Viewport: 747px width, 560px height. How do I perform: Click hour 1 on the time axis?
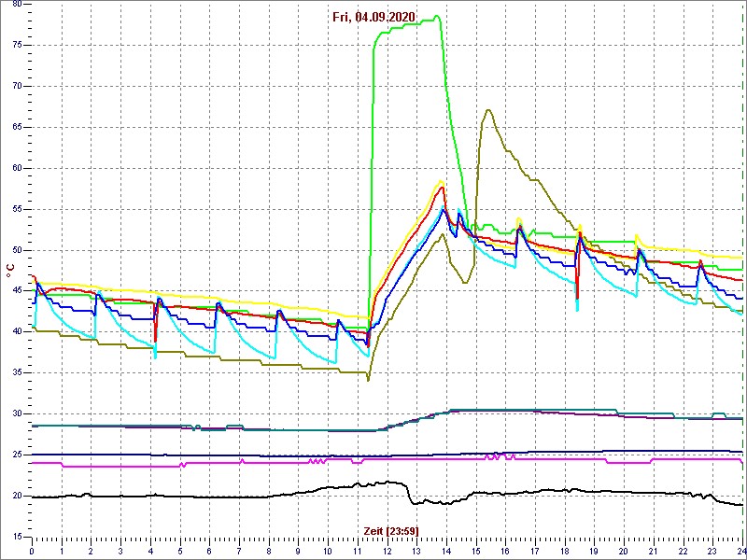coord(62,552)
